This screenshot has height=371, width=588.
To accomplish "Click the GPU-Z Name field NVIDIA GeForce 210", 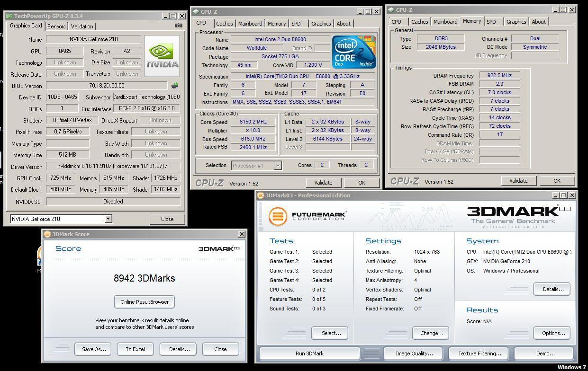I will 93,39.
